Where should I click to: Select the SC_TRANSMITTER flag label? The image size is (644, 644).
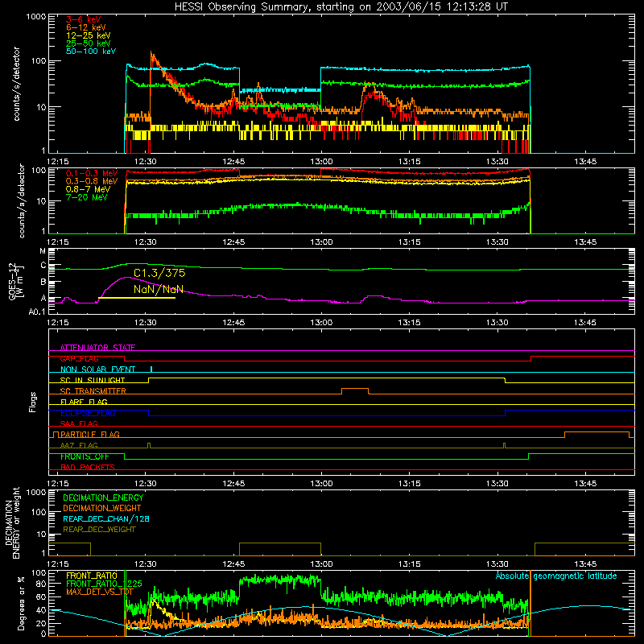tap(93, 390)
